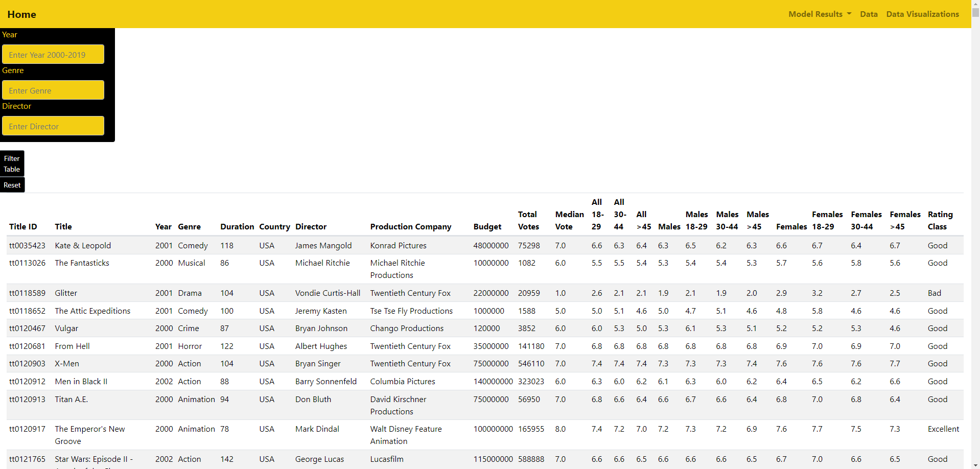980x469 pixels.
Task: Select director James Mangold cell
Action: 323,245
